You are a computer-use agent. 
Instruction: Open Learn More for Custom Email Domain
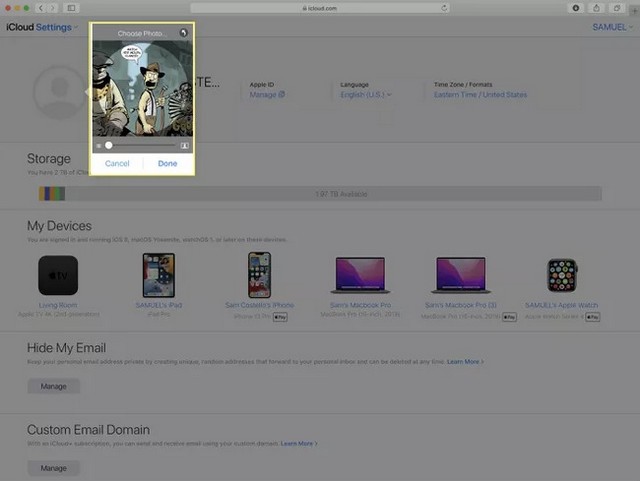(x=299, y=443)
